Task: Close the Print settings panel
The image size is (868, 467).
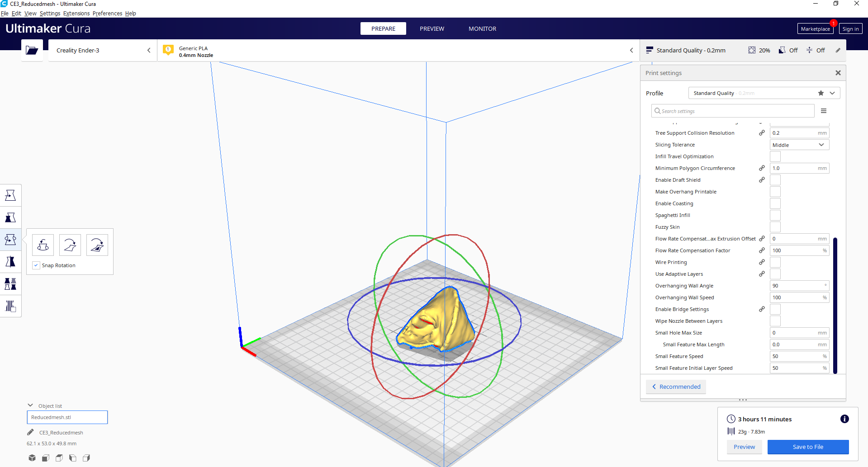Action: click(x=838, y=73)
